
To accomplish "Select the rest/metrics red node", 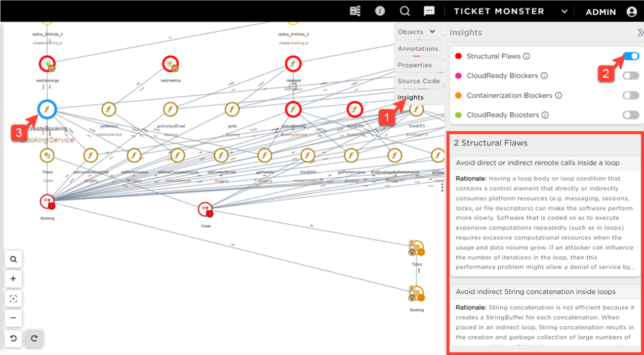I will pos(171,64).
